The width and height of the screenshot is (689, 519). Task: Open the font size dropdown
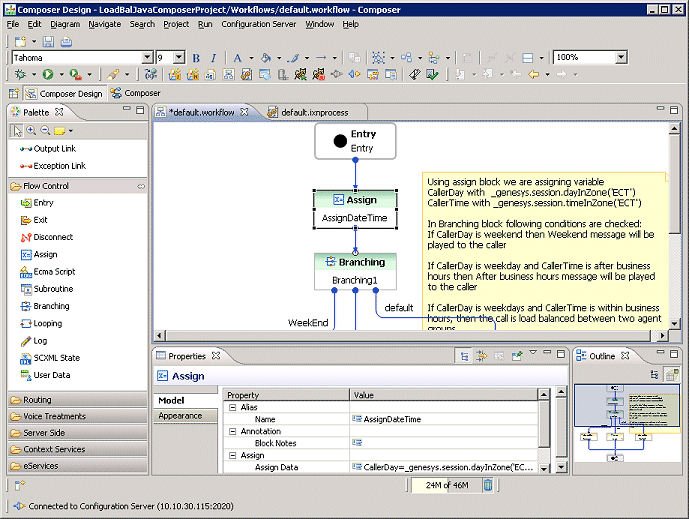click(x=178, y=58)
